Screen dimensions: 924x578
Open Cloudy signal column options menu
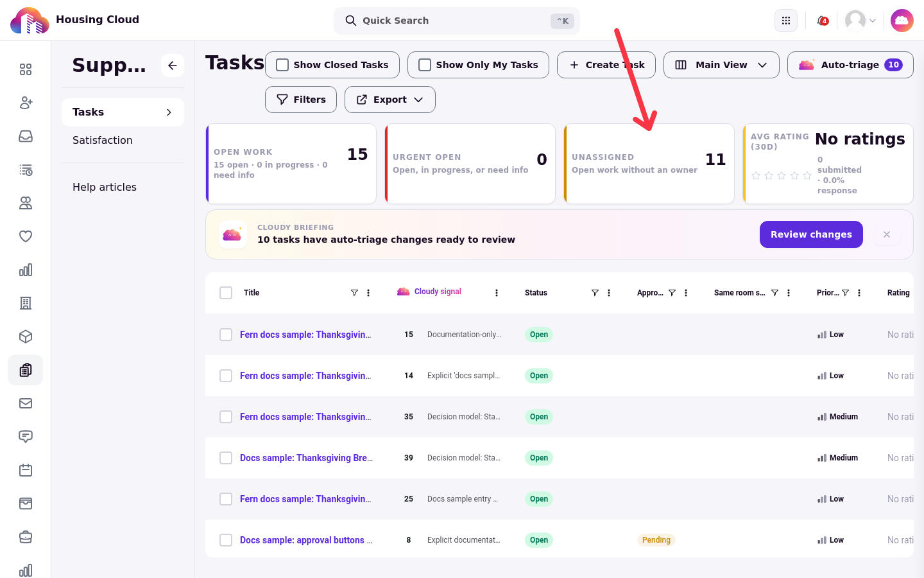(x=497, y=293)
